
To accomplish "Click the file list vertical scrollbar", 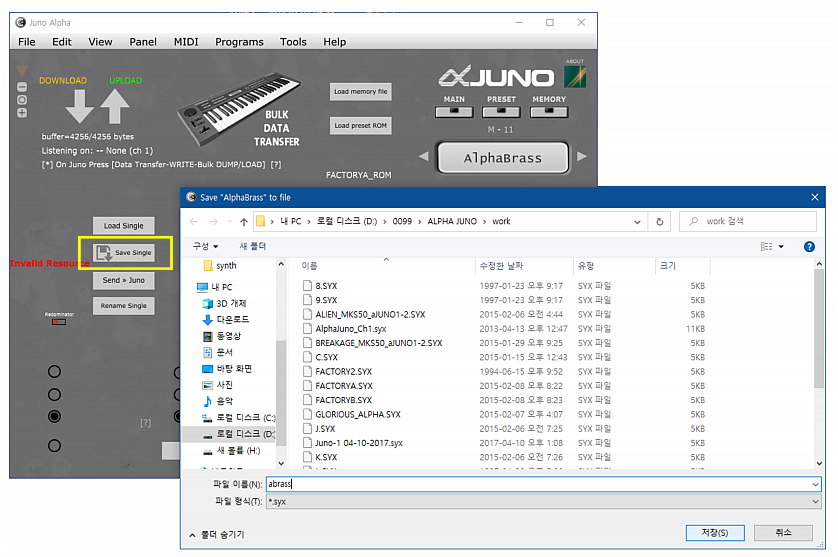I will coord(819,328).
